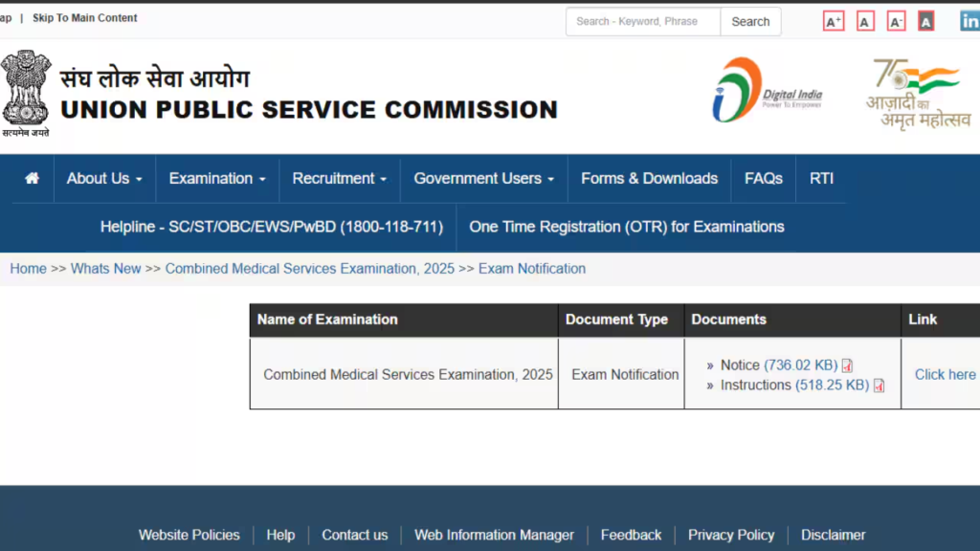
Task: Open the LinkedIn icon in header
Action: click(x=969, y=21)
